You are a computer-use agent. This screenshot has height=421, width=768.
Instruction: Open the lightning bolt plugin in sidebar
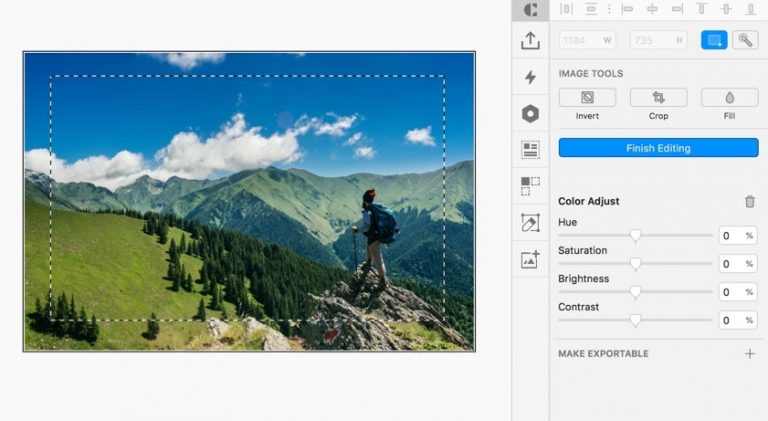click(530, 77)
